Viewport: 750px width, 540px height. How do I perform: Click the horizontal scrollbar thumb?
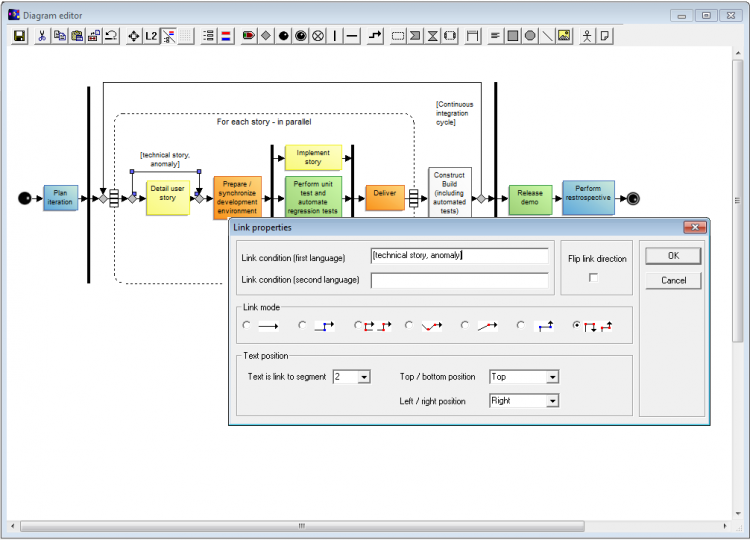302,526
